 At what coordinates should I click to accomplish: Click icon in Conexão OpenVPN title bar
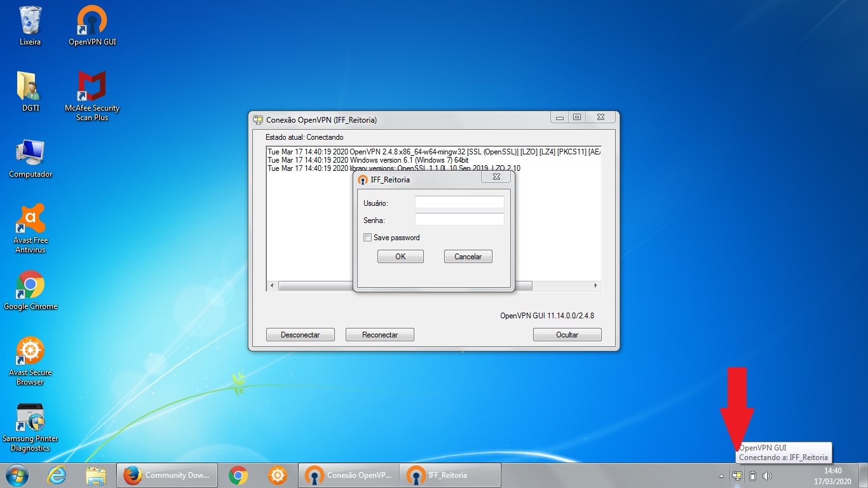[258, 119]
